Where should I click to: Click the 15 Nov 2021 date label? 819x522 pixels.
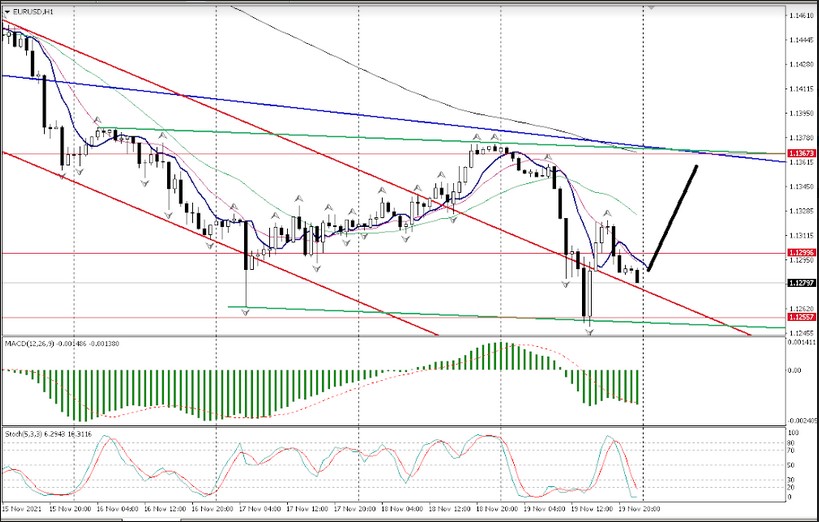[x=22, y=506]
